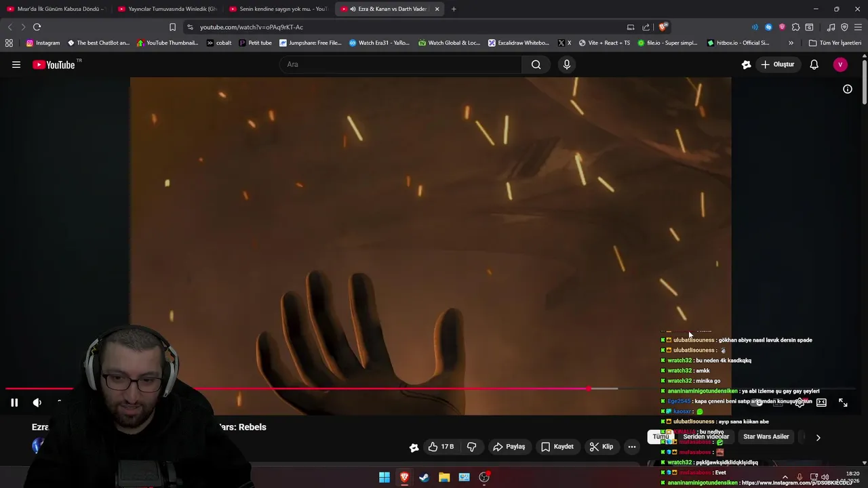The height and width of the screenshot is (488, 868).
Task: Open a new browser tab
Action: pyautogui.click(x=454, y=9)
